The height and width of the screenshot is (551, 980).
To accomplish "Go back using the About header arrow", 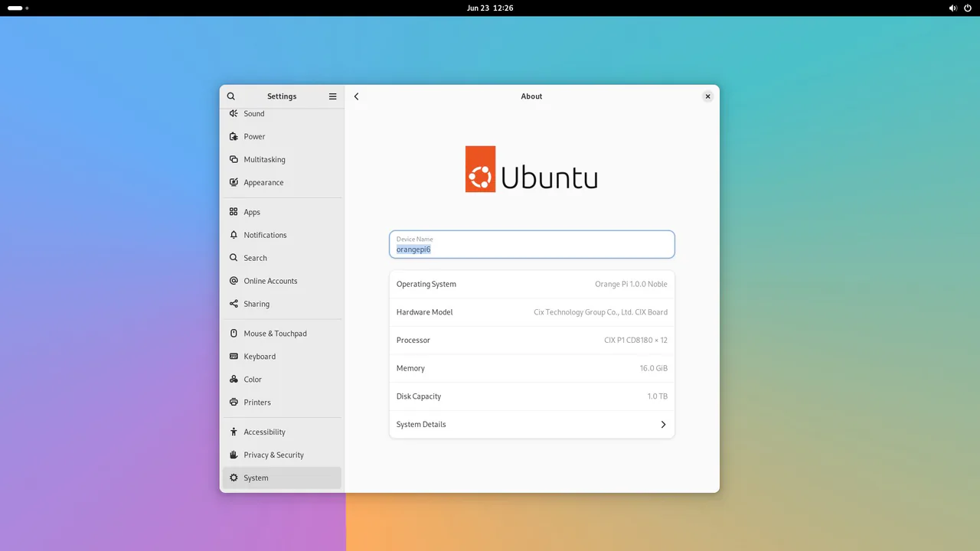I will coord(357,96).
